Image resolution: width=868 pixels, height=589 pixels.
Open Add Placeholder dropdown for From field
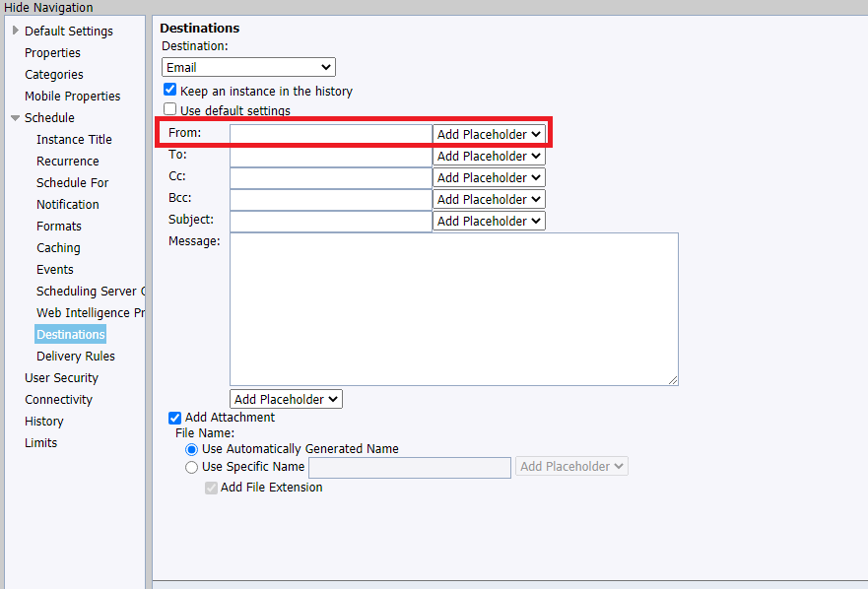click(489, 135)
